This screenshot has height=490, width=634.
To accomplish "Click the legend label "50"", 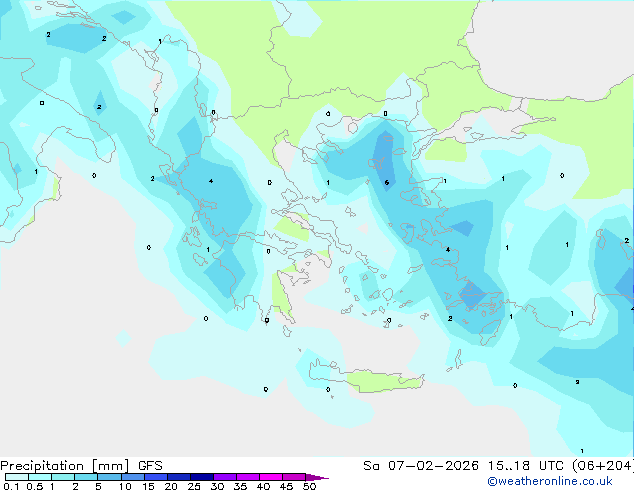I will click(309, 486).
